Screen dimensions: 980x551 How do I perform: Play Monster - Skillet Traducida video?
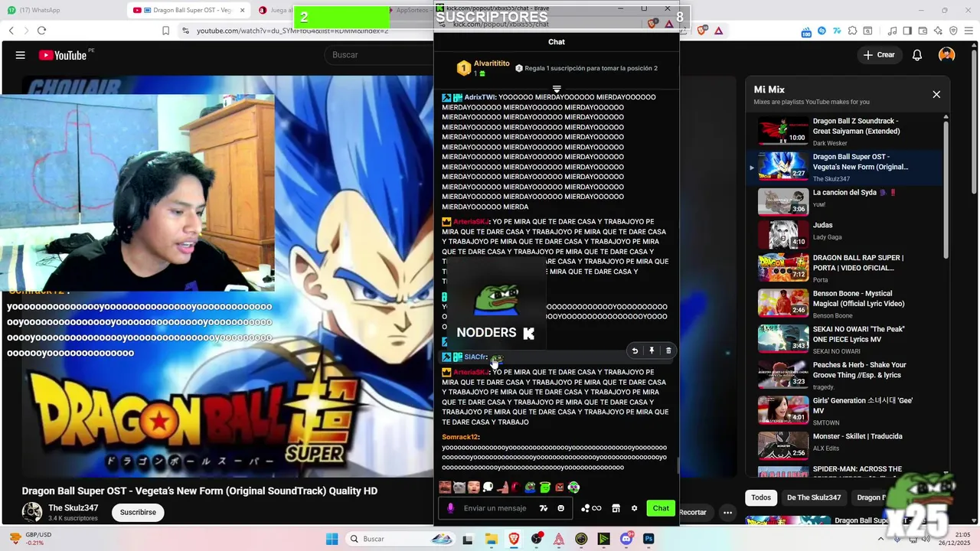pos(845,445)
